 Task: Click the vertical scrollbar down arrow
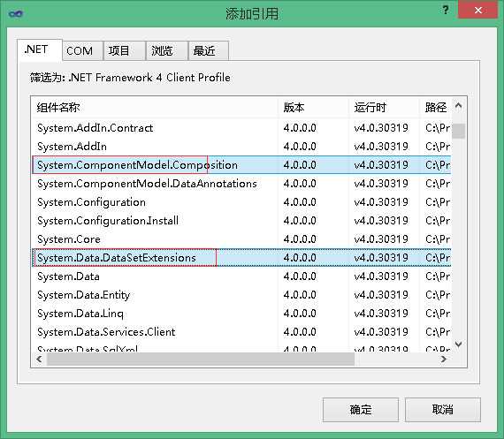(x=459, y=344)
